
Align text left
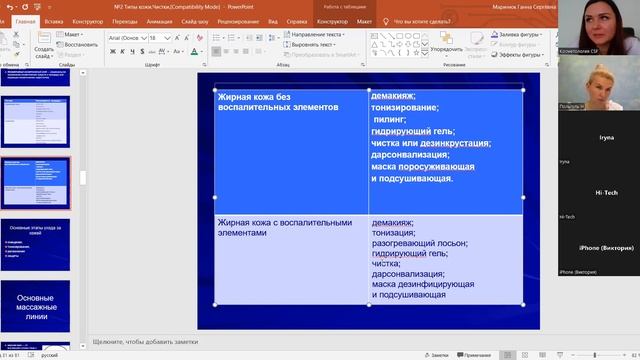[x=216, y=51]
